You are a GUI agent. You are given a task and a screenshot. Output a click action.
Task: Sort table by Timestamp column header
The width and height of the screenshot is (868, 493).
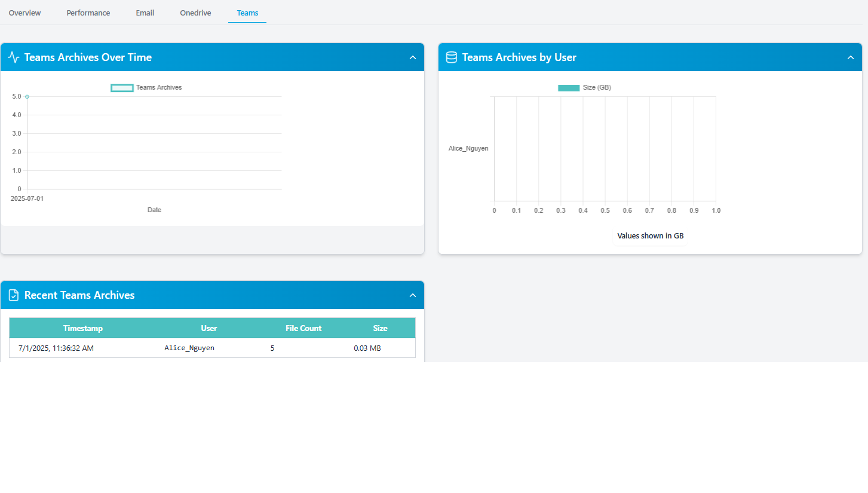pyautogui.click(x=83, y=328)
